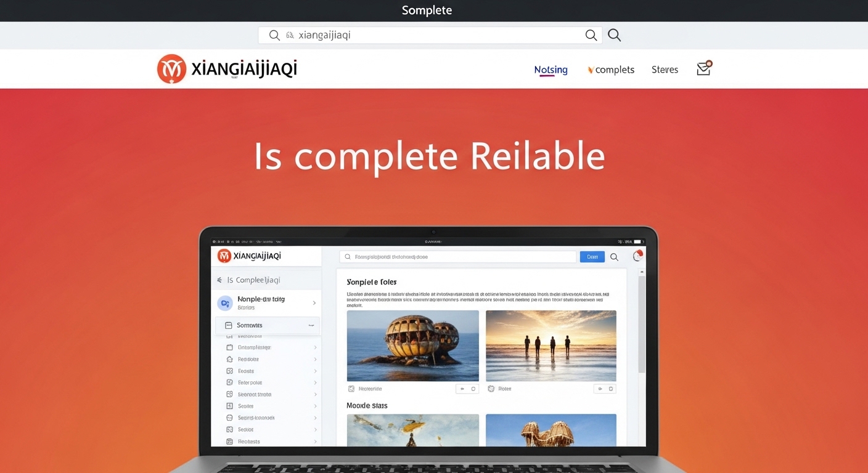Click the round blue icon beside Nonple-dir totg

[x=225, y=303]
